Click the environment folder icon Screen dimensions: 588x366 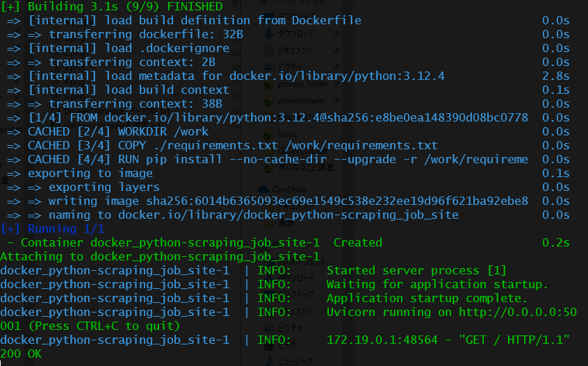[268, 101]
